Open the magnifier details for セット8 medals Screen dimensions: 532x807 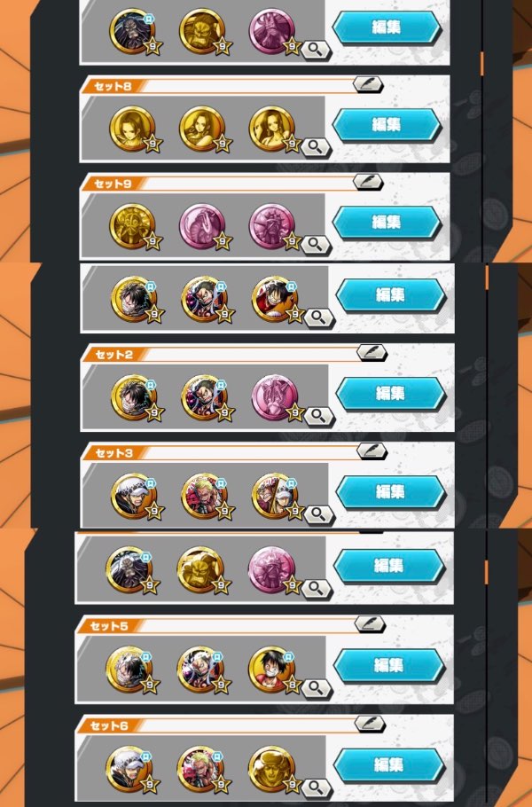coord(317,148)
